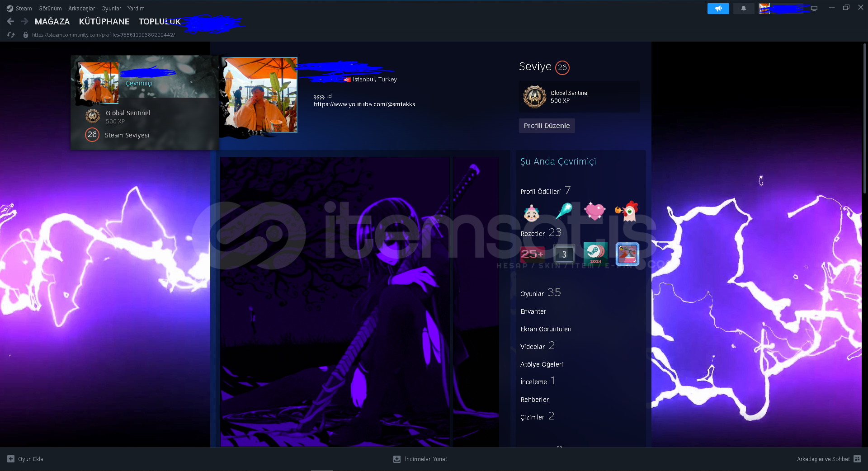The height and width of the screenshot is (471, 868).
Task: Click the download icon beside İndirmeleri Yönet
Action: coord(397,459)
